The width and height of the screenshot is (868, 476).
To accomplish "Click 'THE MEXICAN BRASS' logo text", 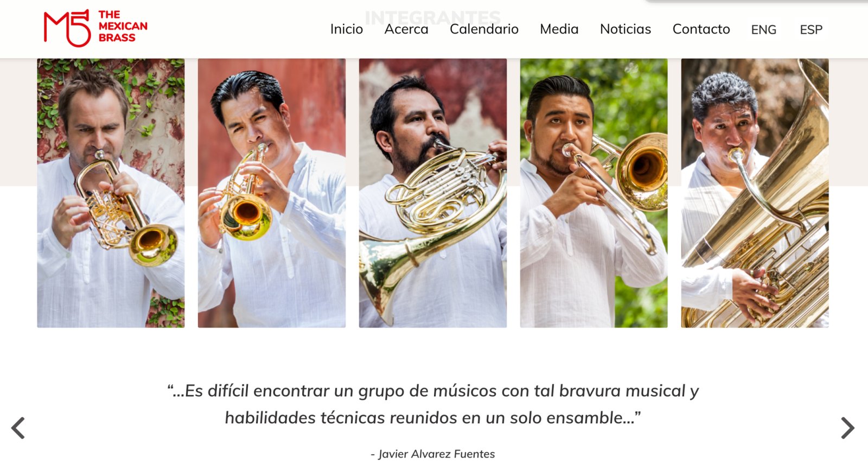I will pyautogui.click(x=123, y=26).
